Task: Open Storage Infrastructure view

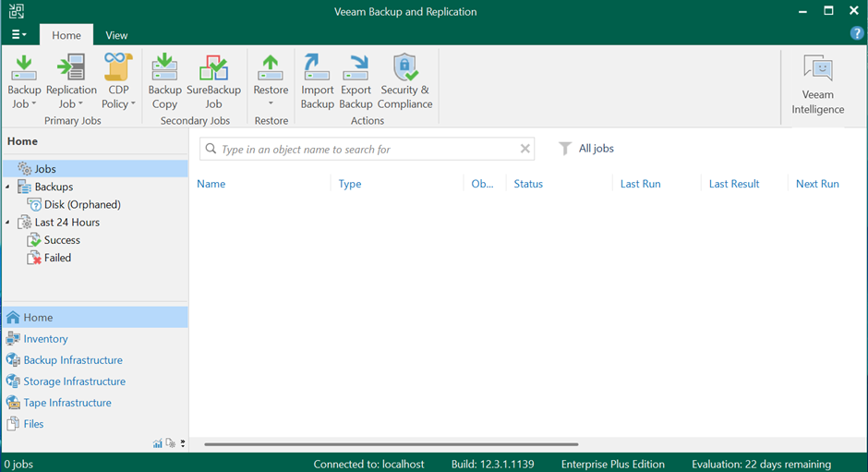Action: click(x=74, y=381)
